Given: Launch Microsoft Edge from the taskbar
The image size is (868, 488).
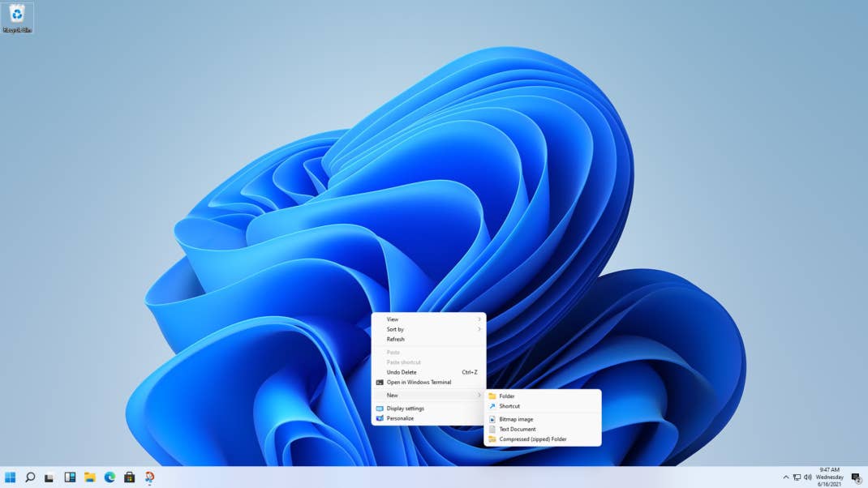Looking at the screenshot, I should pos(110,477).
